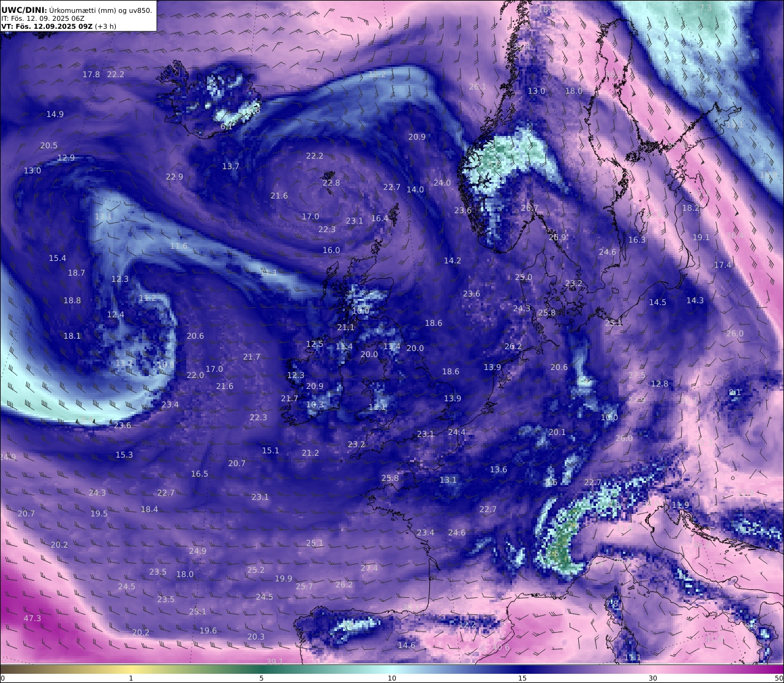Click the 18.7 value label
The image size is (784, 683).
tap(77, 273)
